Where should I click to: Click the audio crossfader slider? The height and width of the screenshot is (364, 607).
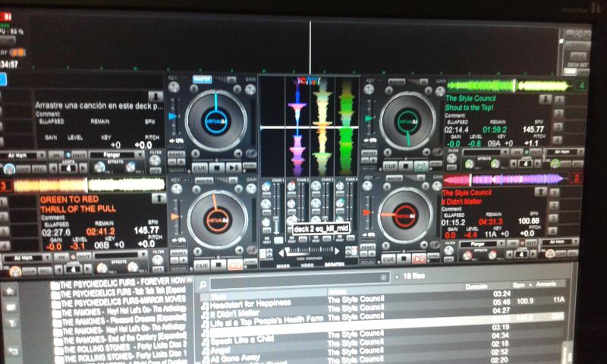[x=309, y=252]
